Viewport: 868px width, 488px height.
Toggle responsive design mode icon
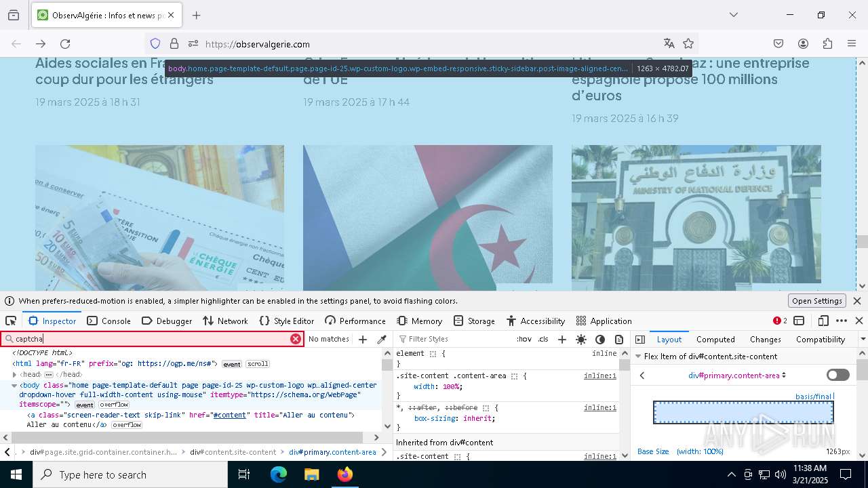coord(823,321)
